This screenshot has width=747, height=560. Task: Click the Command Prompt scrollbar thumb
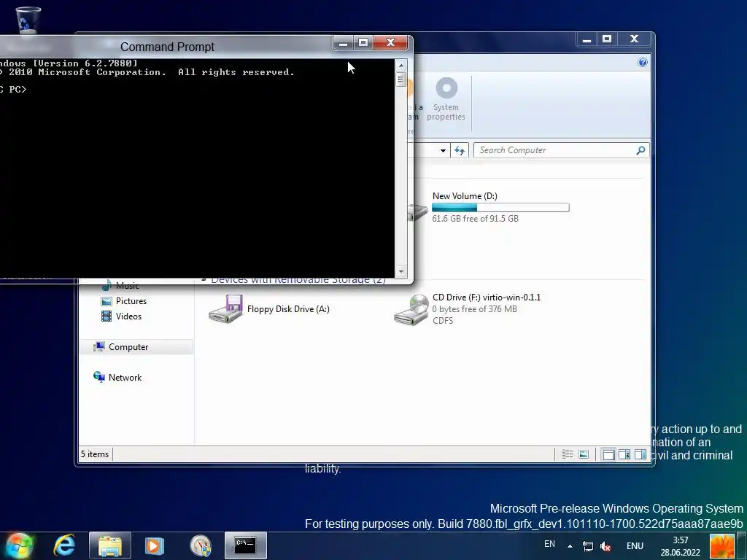point(401,79)
